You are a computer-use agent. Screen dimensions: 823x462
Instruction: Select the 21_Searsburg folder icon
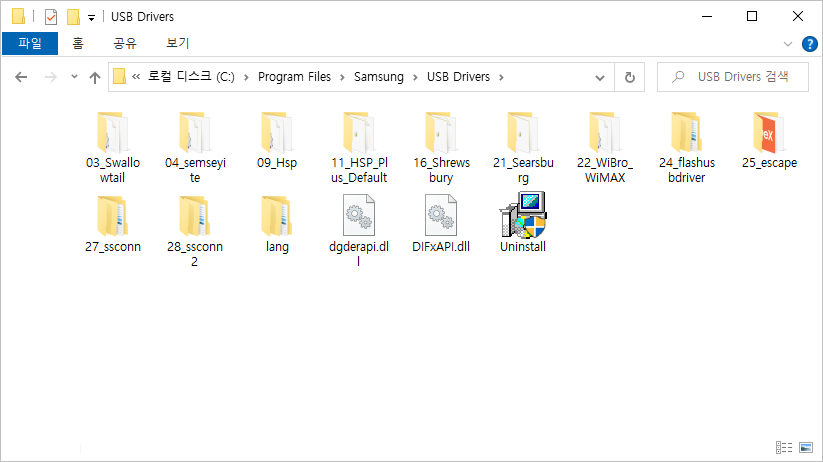[523, 133]
